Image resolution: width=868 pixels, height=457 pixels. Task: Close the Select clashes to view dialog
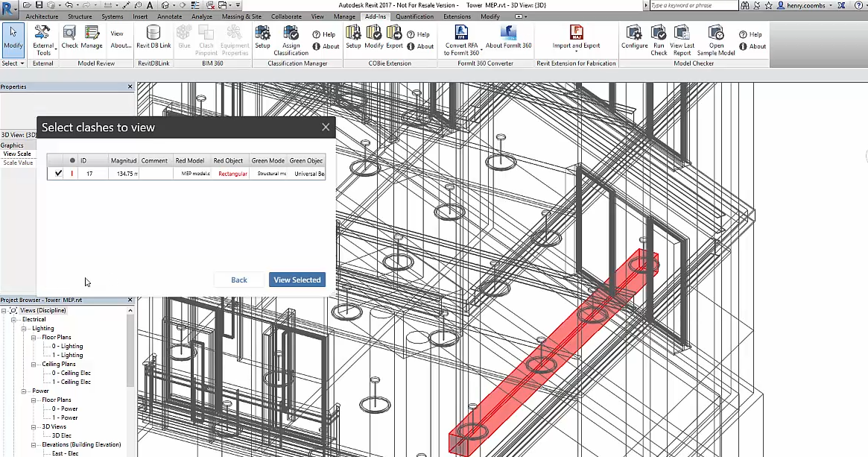point(326,127)
